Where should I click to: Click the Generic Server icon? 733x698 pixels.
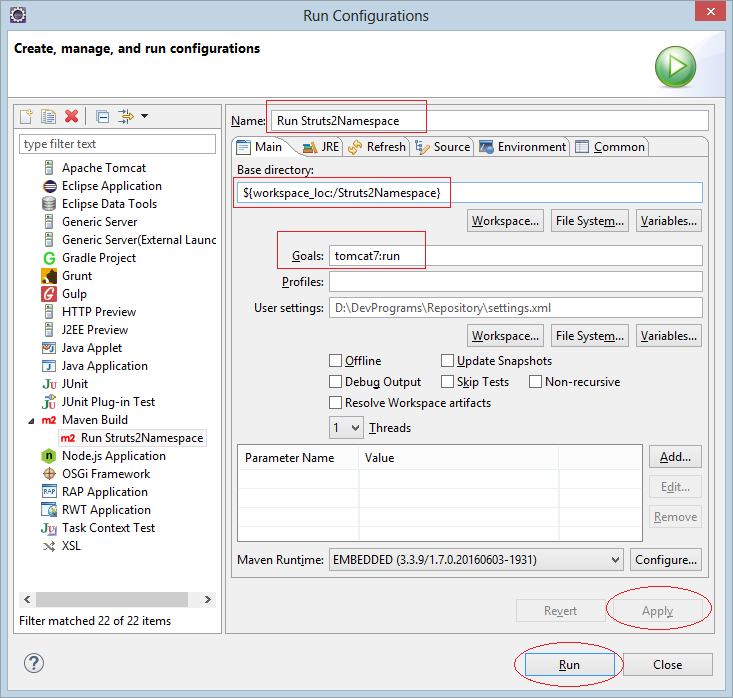click(49, 222)
